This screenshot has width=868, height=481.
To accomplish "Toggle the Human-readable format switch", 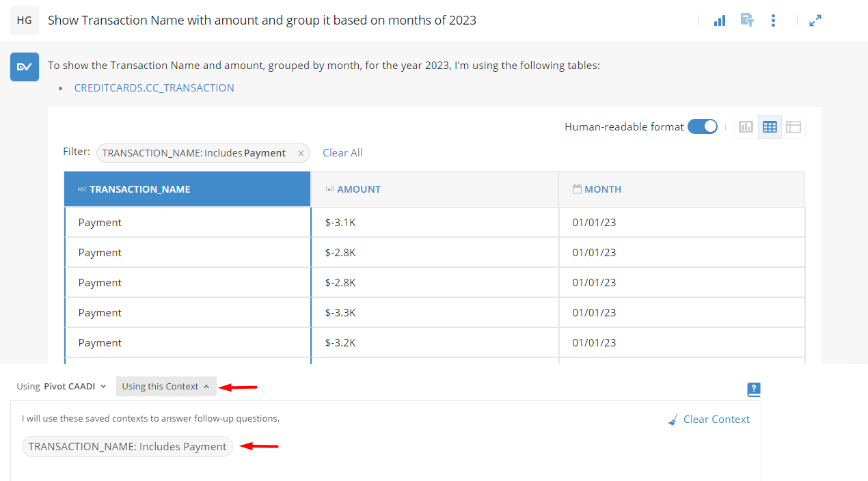I will [703, 126].
